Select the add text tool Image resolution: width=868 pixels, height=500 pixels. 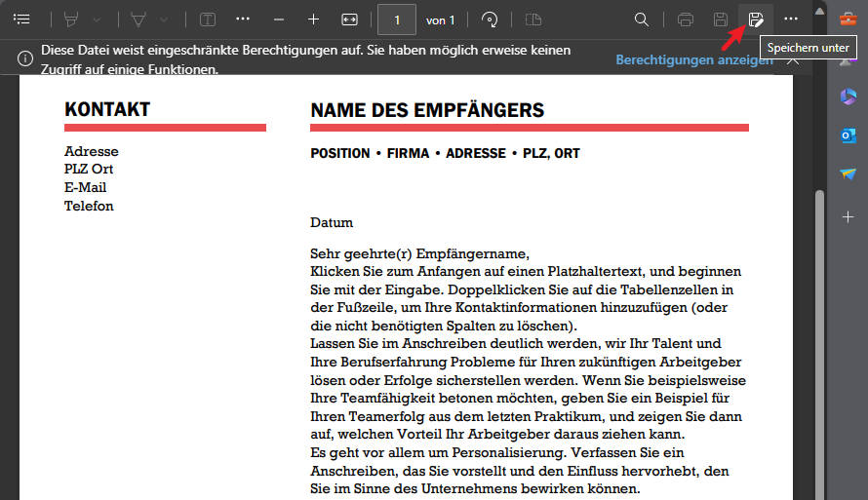[208, 19]
